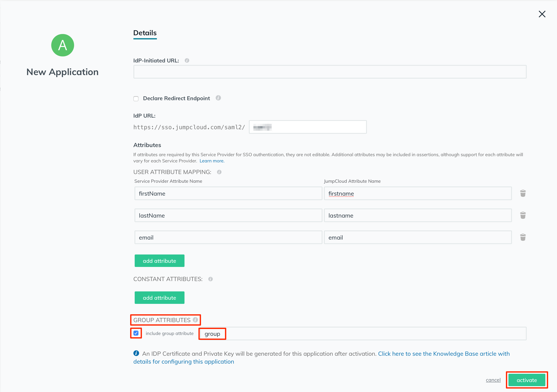The width and height of the screenshot is (557, 392).
Task: Edit the IdP URL suffix field
Action: pyautogui.click(x=308, y=127)
